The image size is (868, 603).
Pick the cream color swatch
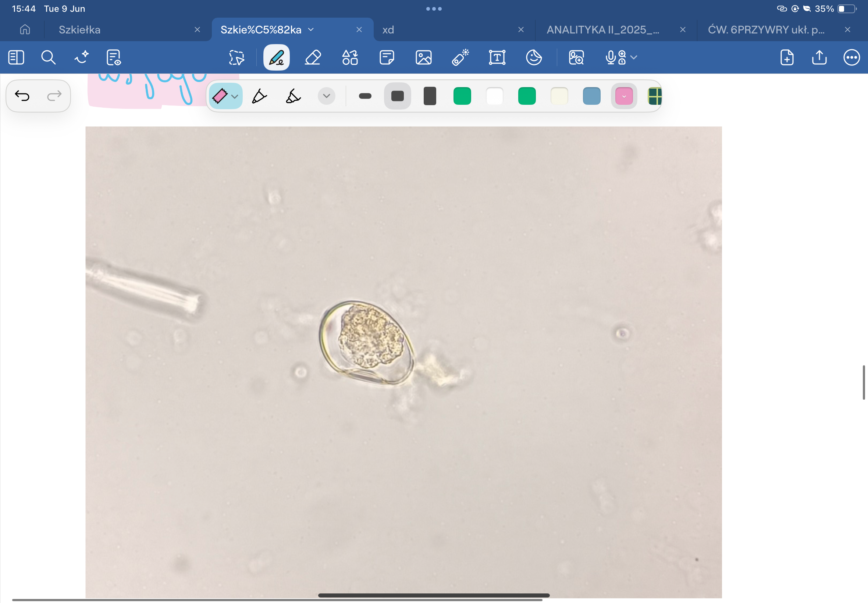click(x=559, y=96)
